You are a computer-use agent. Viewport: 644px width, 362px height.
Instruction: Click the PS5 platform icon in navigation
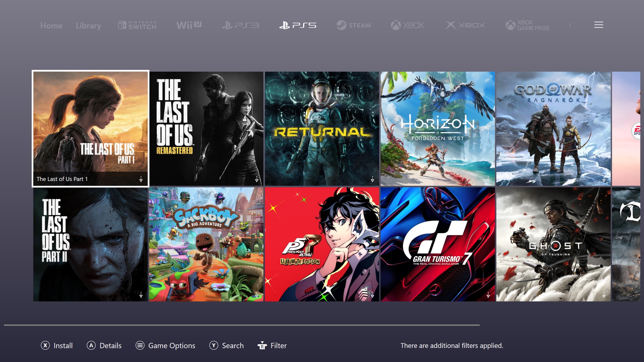click(297, 25)
